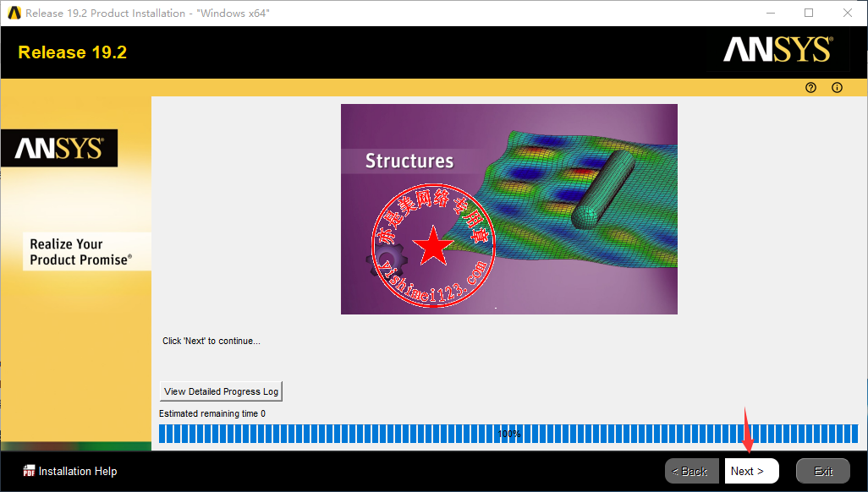This screenshot has height=492, width=868.
Task: Exit the installer via Exit button
Action: click(x=823, y=471)
